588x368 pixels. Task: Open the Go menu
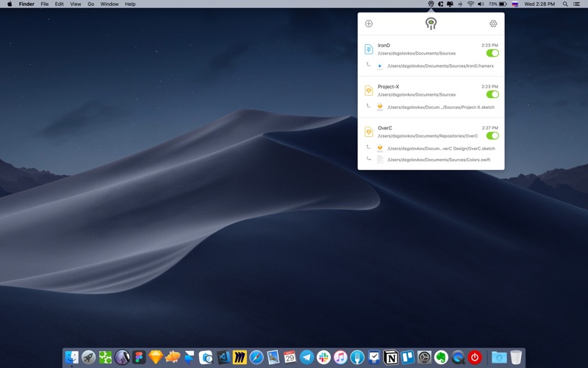click(90, 4)
